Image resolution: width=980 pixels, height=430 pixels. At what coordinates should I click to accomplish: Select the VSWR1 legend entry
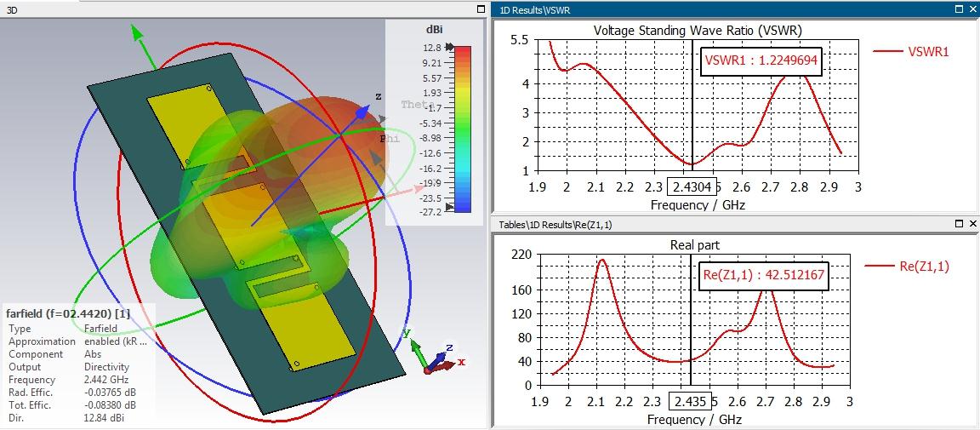(x=910, y=52)
